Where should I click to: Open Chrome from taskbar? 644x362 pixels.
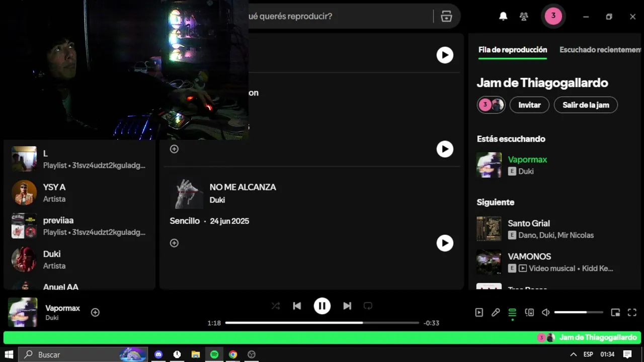click(233, 354)
